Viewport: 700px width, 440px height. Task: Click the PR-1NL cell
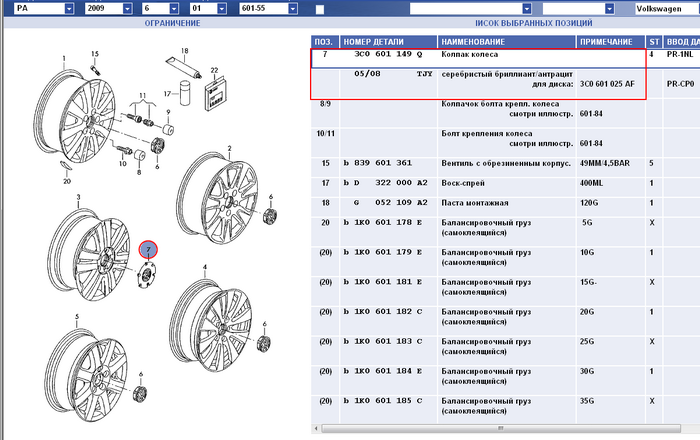(679, 54)
